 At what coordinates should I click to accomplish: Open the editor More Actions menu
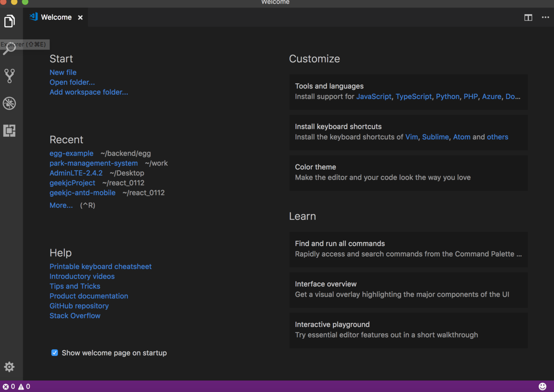click(546, 17)
